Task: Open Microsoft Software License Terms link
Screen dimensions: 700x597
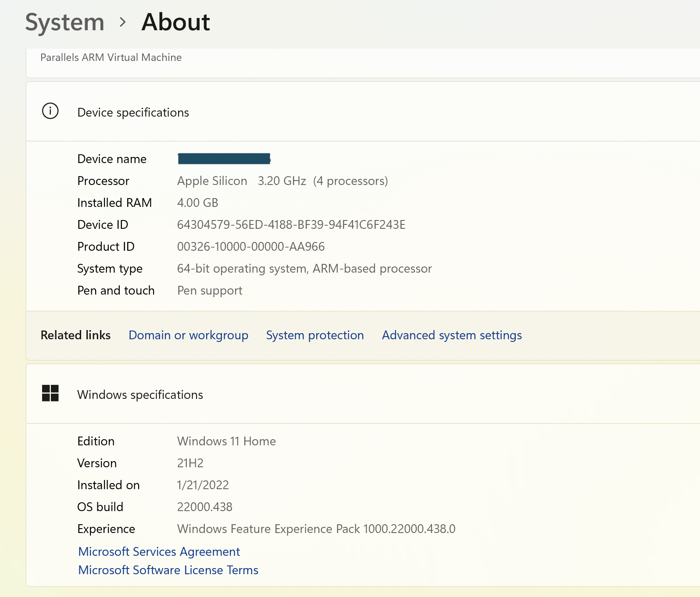Action: click(168, 570)
